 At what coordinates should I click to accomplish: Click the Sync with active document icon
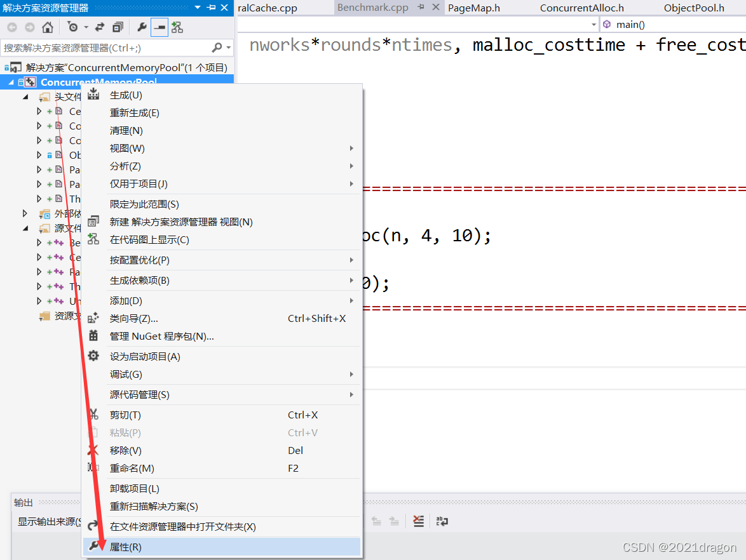100,27
